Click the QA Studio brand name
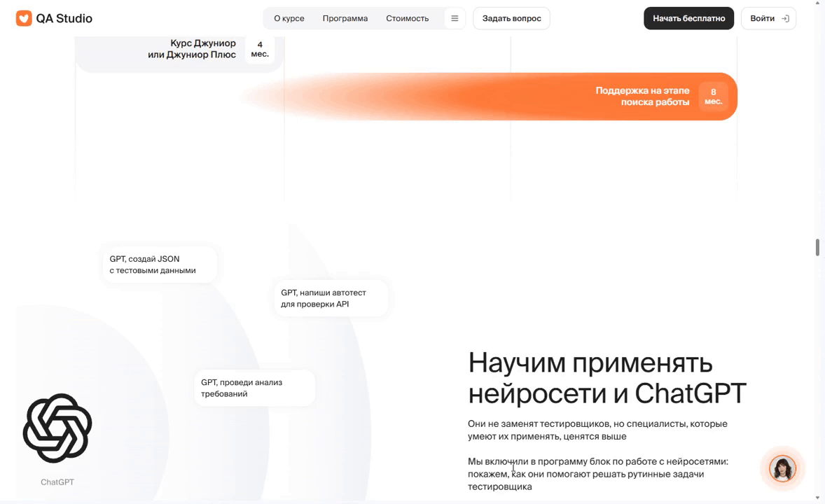Screen dimensions: 825x504 64,18
